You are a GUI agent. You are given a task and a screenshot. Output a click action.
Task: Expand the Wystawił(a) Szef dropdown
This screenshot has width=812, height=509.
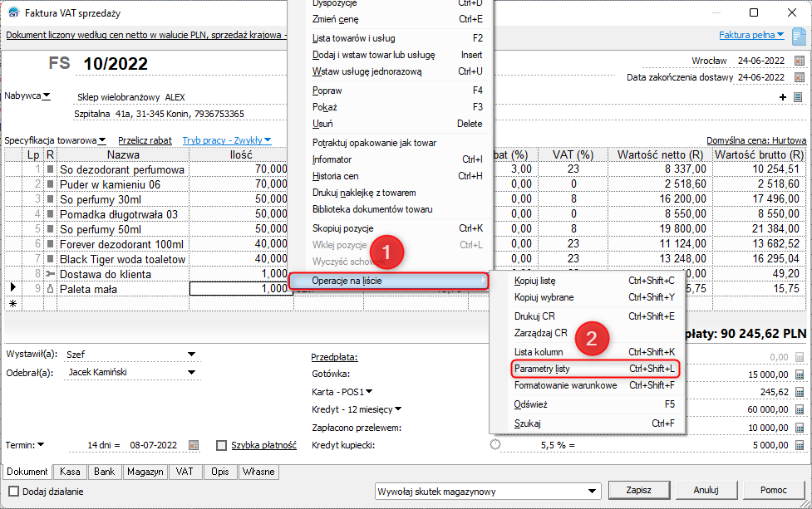coord(190,355)
